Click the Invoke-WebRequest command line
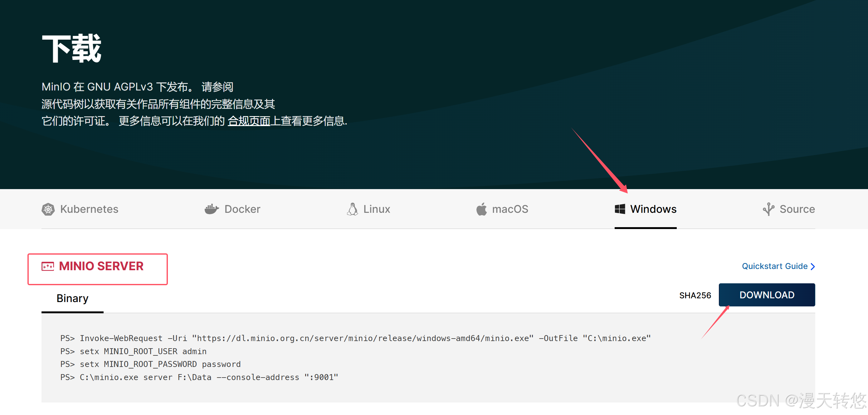 tap(355, 338)
